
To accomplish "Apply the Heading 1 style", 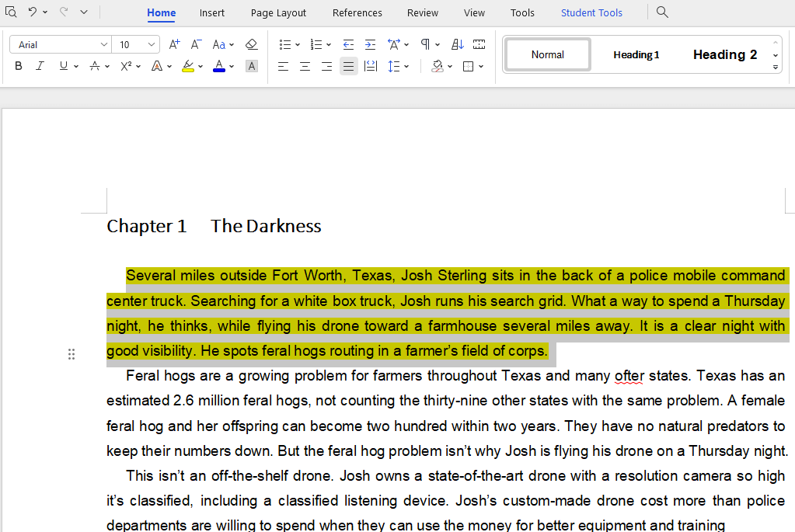I will 636,55.
